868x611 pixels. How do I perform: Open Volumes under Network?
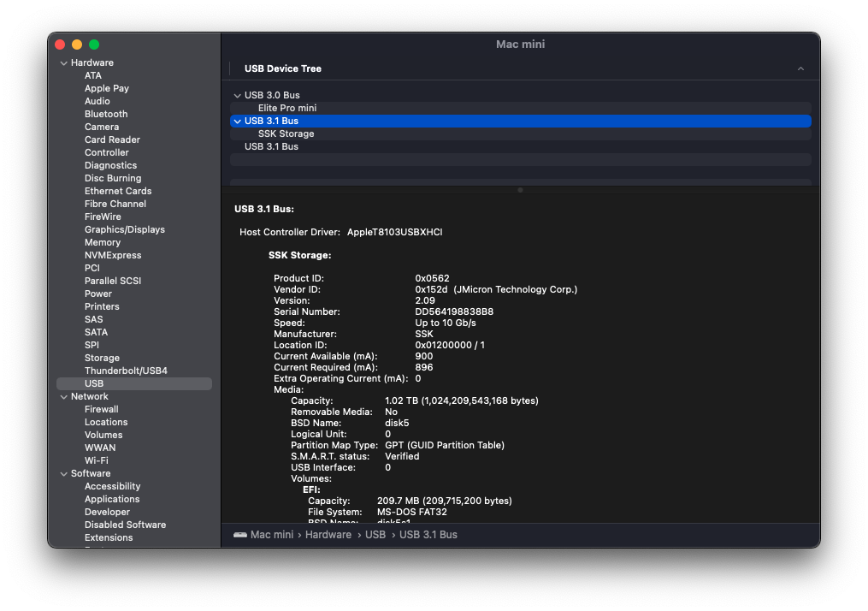(x=103, y=436)
